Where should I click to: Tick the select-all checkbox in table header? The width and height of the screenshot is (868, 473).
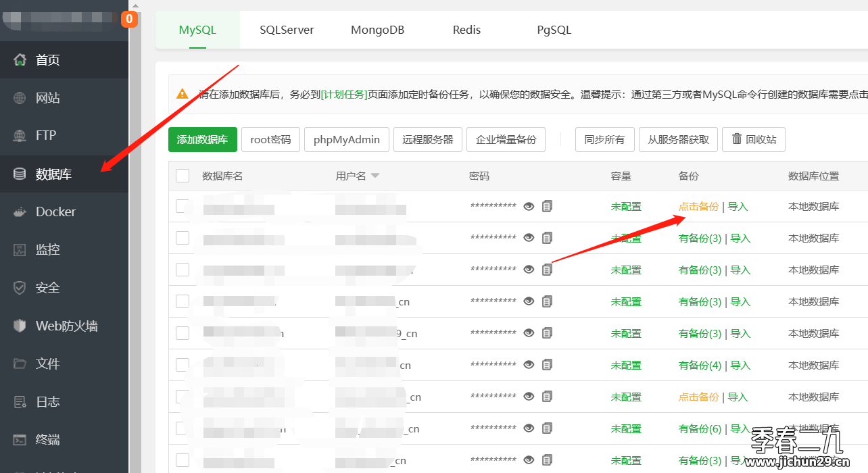coord(183,176)
